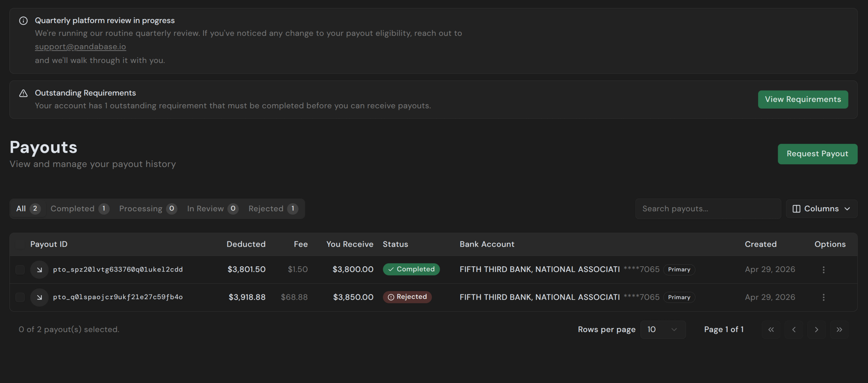Open options menu for the Rejected payout row

[x=823, y=297]
